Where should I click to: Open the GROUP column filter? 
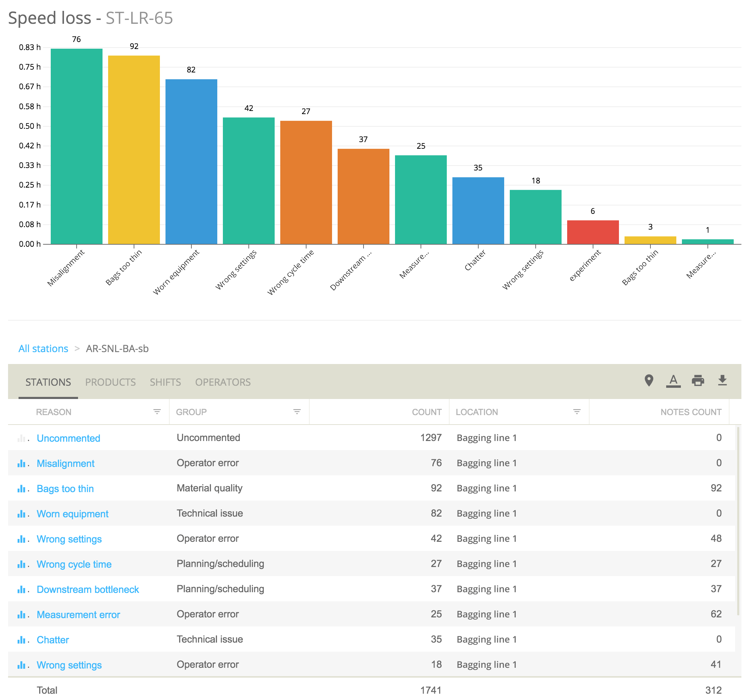[297, 412]
